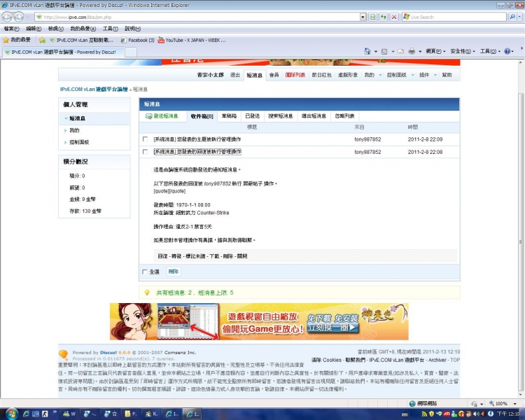Viewport: 525px width, 420px height.
Task: Click the YouTube favorite bookmark
Action: pos(192,40)
